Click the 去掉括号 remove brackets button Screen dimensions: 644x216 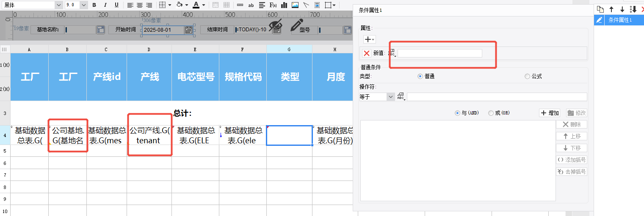(572, 172)
